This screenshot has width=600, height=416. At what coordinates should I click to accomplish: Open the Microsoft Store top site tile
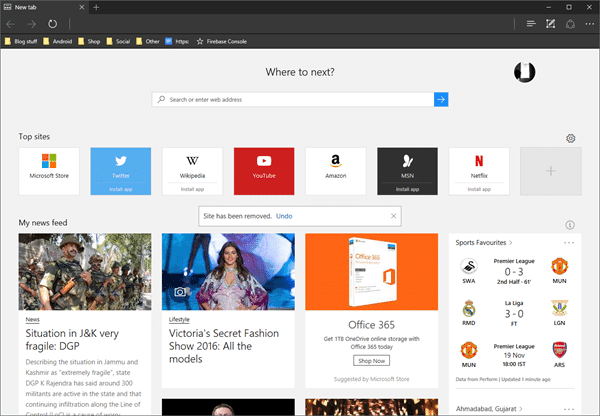pos(49,171)
